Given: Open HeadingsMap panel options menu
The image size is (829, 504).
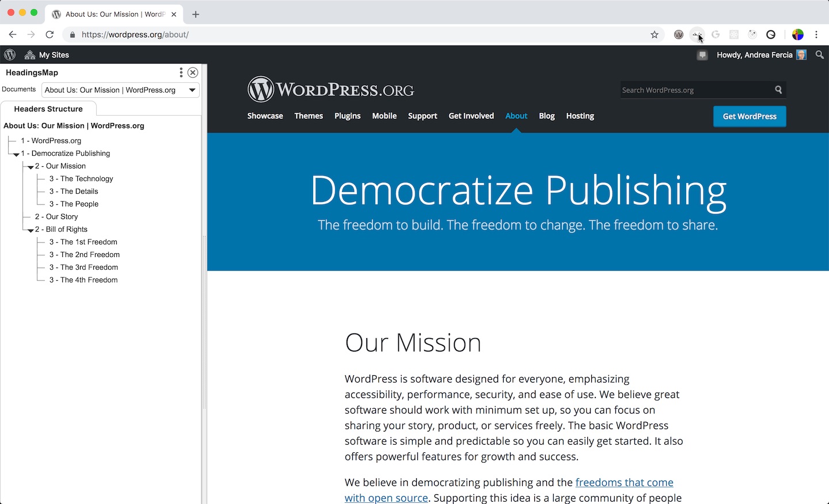Looking at the screenshot, I should [181, 72].
